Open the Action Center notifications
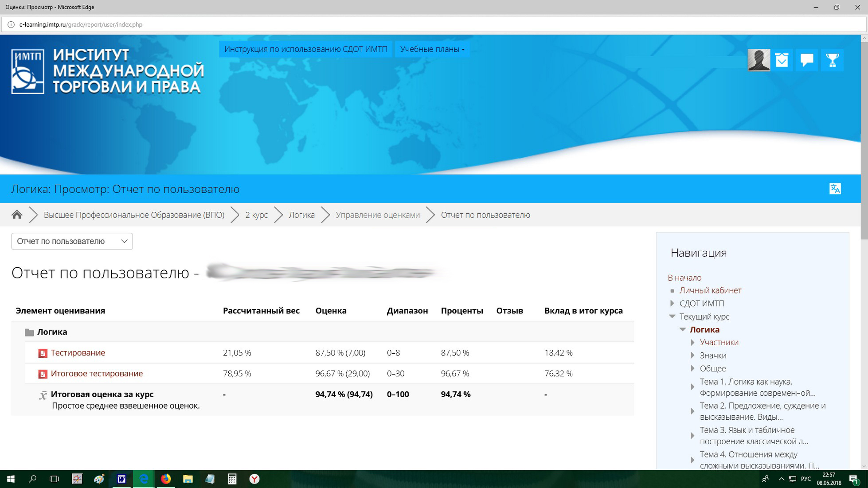The height and width of the screenshot is (488, 868). coord(853,479)
